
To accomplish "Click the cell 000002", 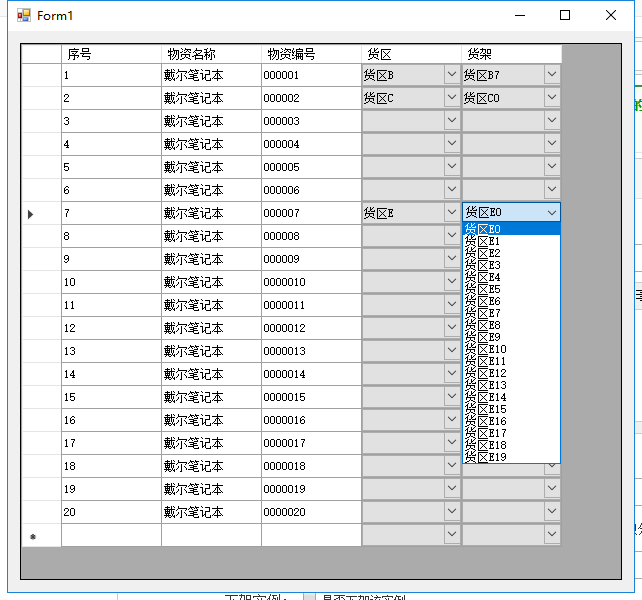I will click(311, 98).
